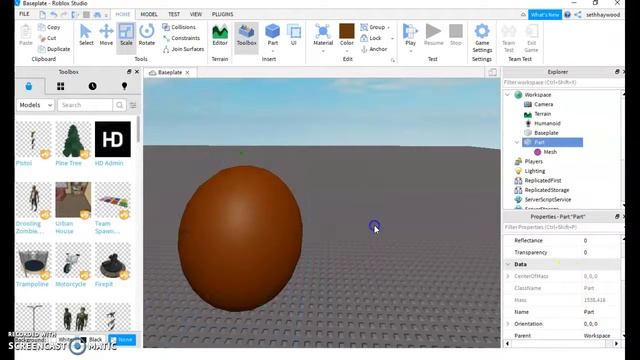Toggle Constraints option
The width and height of the screenshot is (640, 360).
[x=181, y=38]
